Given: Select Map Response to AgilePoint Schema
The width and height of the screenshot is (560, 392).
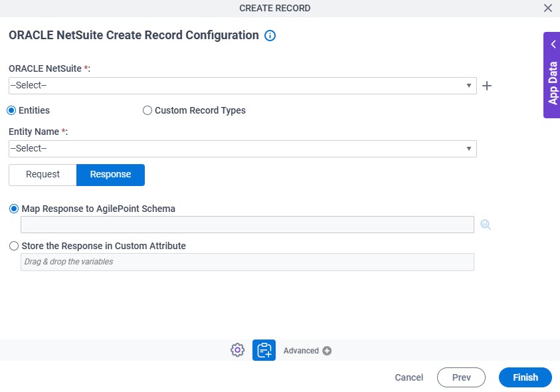Looking at the screenshot, I should 14,209.
